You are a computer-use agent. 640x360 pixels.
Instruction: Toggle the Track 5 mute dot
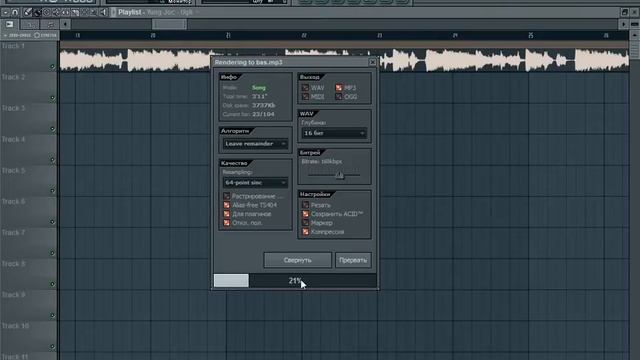(x=52, y=191)
